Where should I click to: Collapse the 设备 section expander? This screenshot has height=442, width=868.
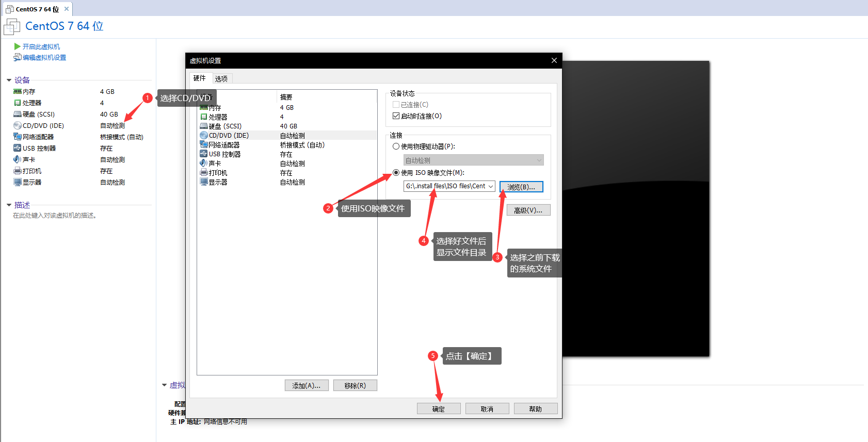point(9,80)
